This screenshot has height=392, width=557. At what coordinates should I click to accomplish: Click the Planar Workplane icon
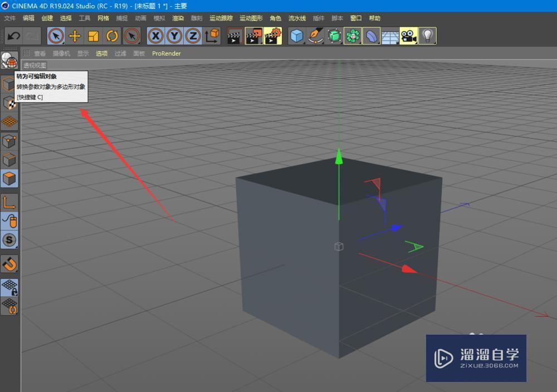[x=9, y=306]
